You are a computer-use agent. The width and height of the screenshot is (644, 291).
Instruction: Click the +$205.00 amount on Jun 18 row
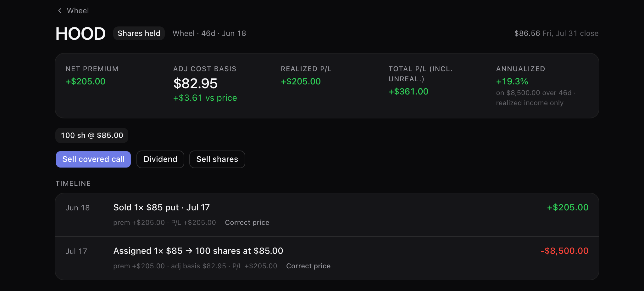click(x=568, y=208)
